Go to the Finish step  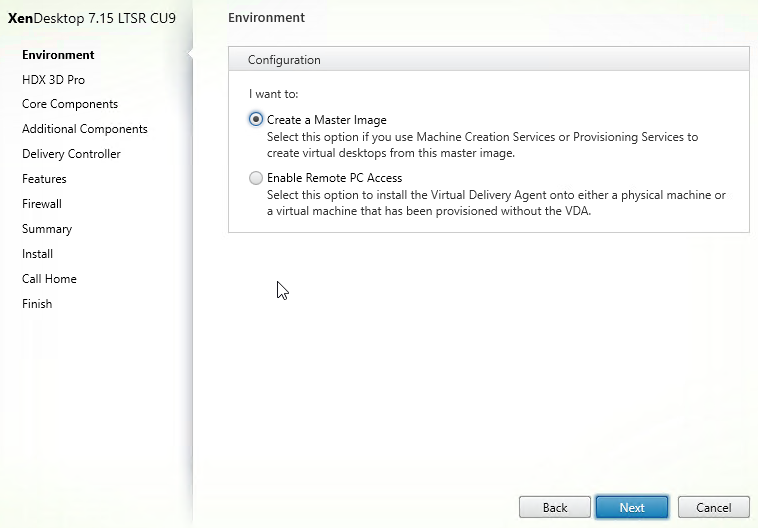(x=37, y=304)
